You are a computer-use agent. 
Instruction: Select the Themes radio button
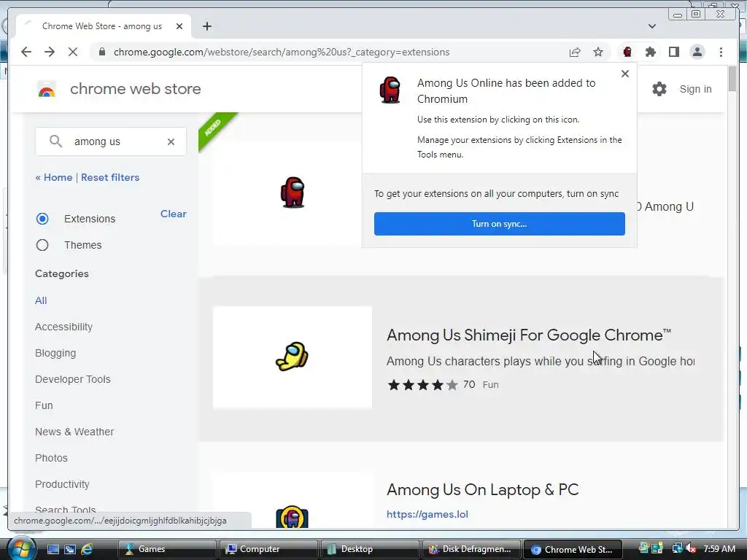[42, 245]
